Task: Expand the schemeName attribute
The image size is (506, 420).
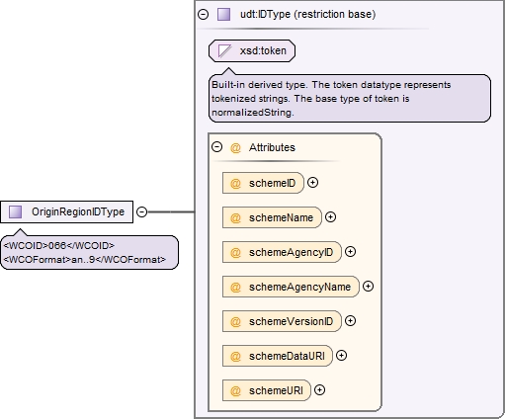Action: 330,217
